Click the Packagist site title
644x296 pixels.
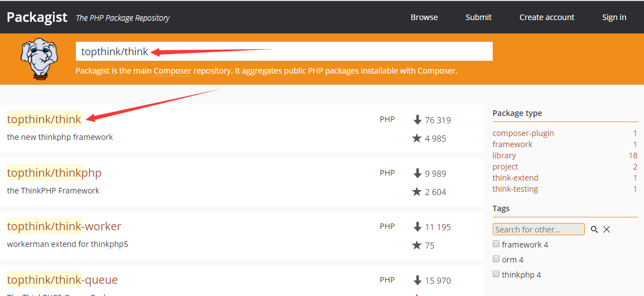pyautogui.click(x=37, y=17)
